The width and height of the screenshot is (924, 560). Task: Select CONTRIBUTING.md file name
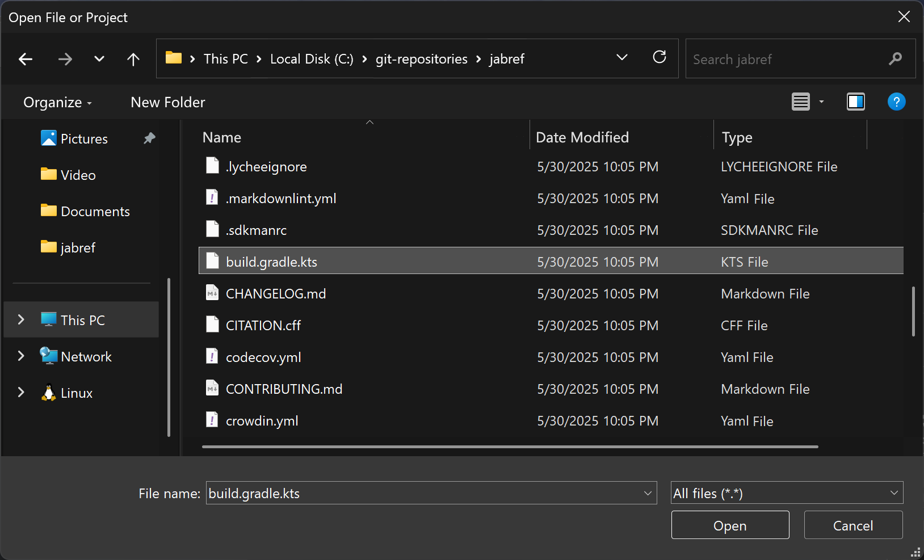click(284, 389)
